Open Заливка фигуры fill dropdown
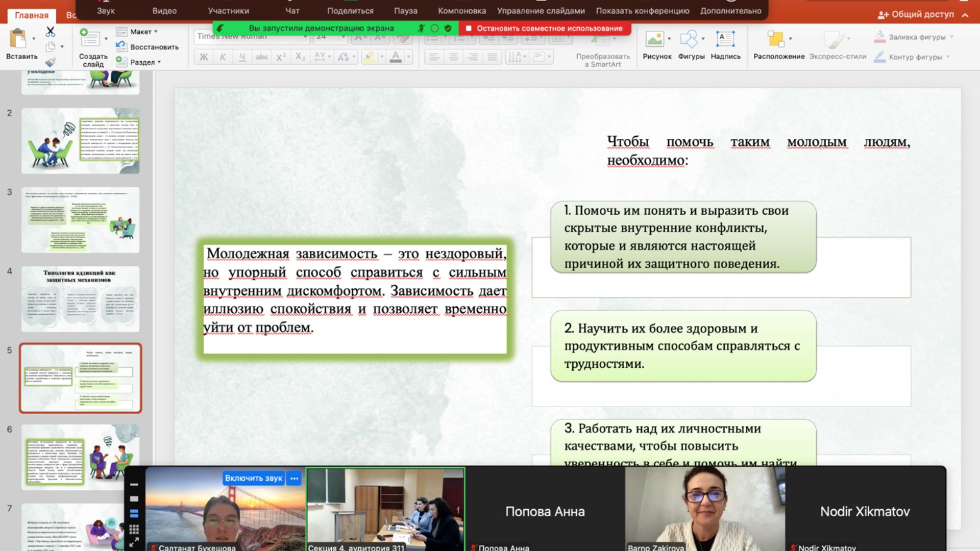Screen dimensions: 980x551 [x=916, y=37]
